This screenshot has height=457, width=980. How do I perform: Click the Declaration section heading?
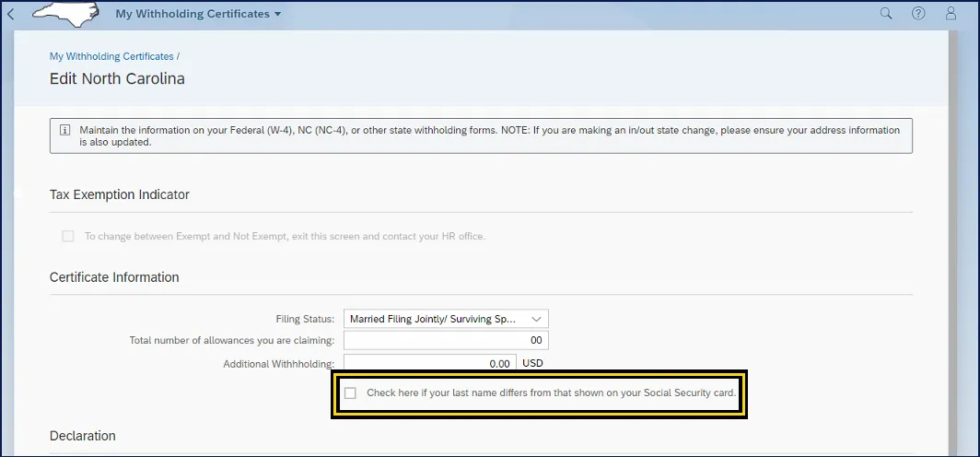[83, 436]
